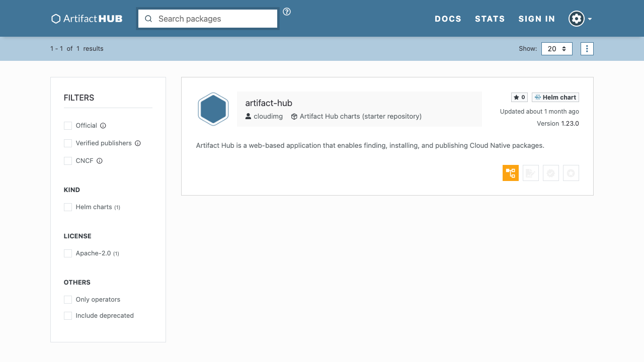Click the Helm chart kind badge
This screenshot has height=362, width=644.
555,98
